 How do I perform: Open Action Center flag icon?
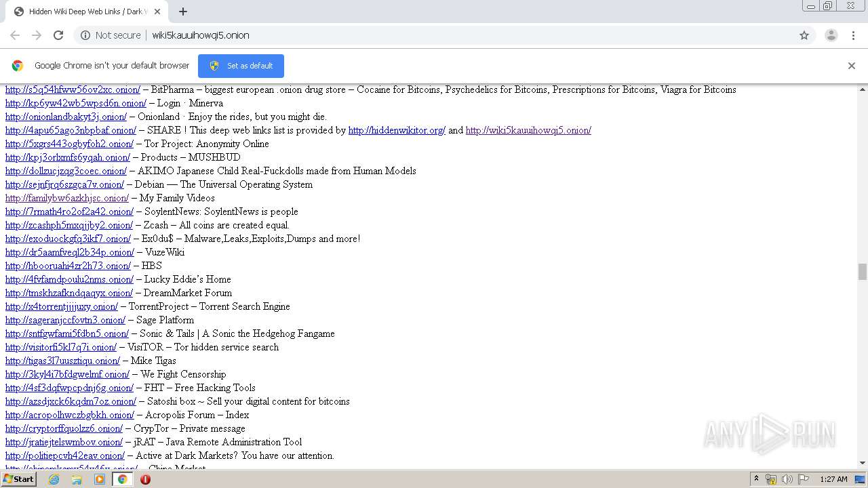tap(804, 479)
